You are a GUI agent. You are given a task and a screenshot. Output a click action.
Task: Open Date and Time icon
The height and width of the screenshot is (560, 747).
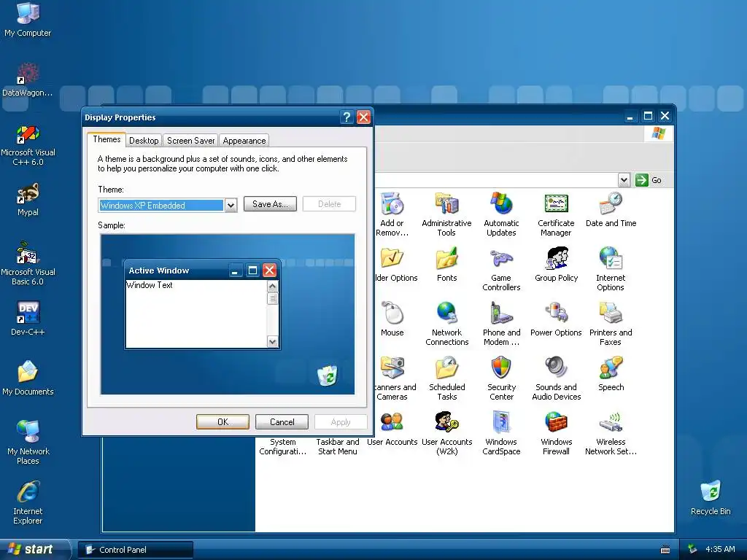tap(611, 204)
